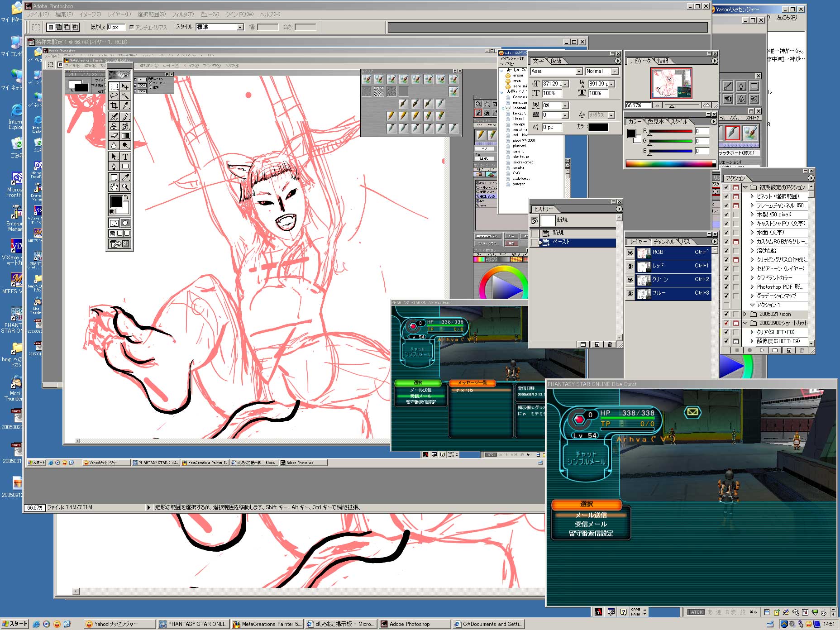Switch to the レイヤー tab
Viewport: 840px width, 630px height.
point(638,242)
